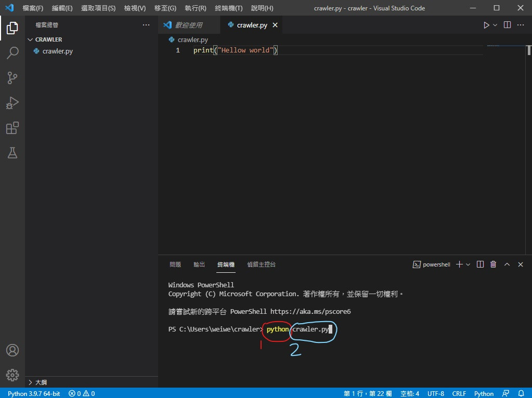Open the feedback icon in status bar
Image resolution: width=532 pixels, height=398 pixels.
[505, 394]
